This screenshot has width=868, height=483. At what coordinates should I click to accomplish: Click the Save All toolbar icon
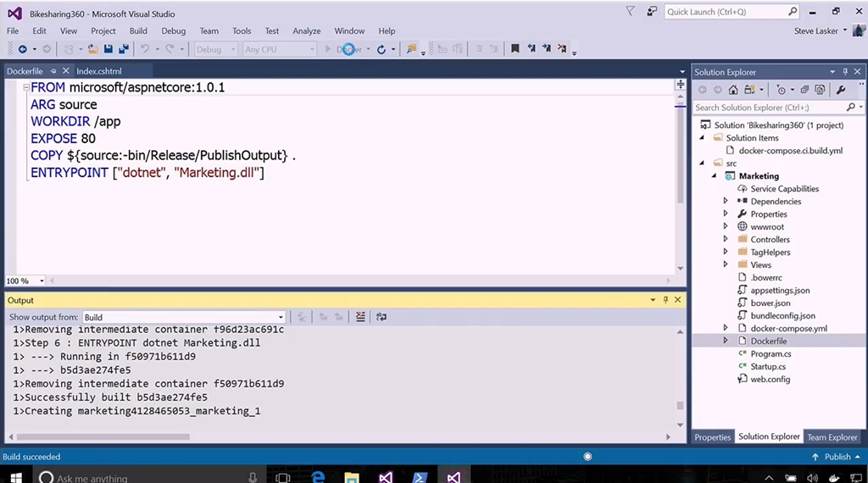[x=124, y=49]
